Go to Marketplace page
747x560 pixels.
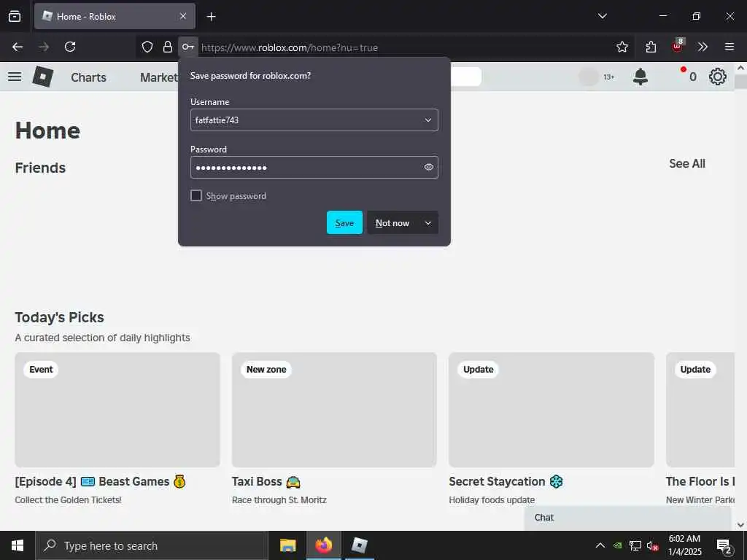click(158, 77)
